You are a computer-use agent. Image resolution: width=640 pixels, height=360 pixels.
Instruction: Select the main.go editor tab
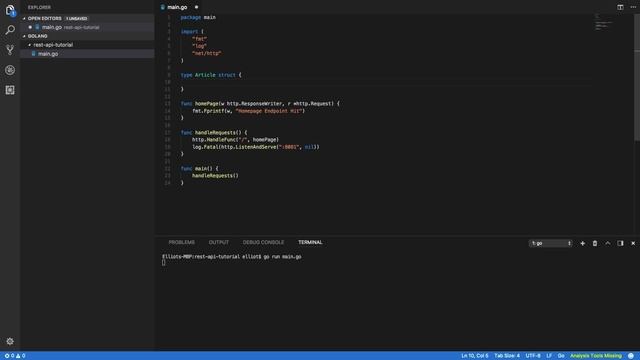coord(179,7)
